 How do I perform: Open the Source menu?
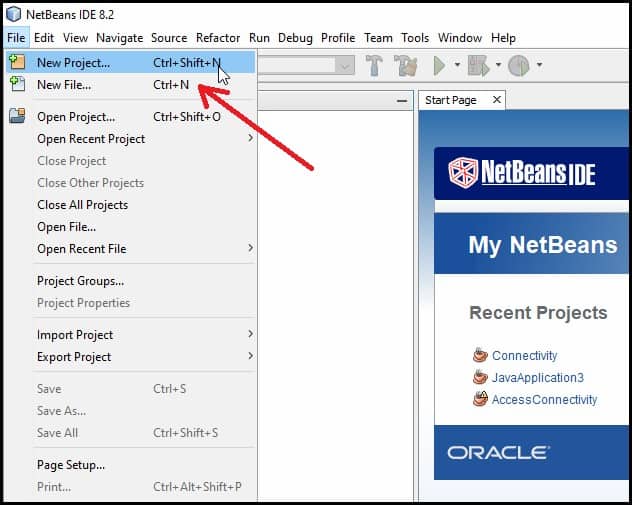tap(169, 38)
